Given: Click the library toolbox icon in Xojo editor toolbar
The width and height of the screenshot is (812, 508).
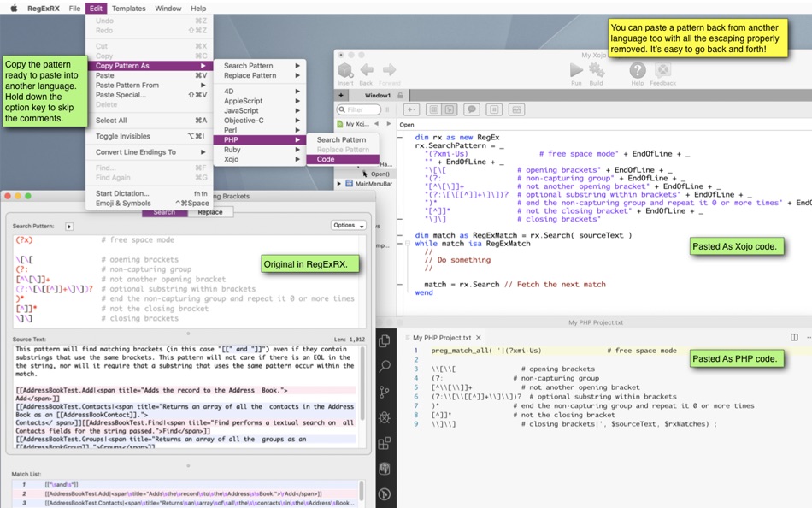Looking at the screenshot, I should [516, 109].
